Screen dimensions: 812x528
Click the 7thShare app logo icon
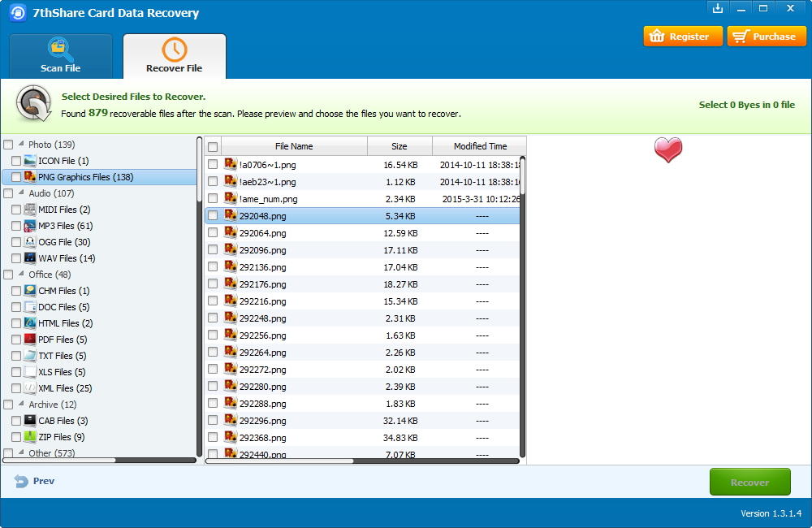(18, 13)
